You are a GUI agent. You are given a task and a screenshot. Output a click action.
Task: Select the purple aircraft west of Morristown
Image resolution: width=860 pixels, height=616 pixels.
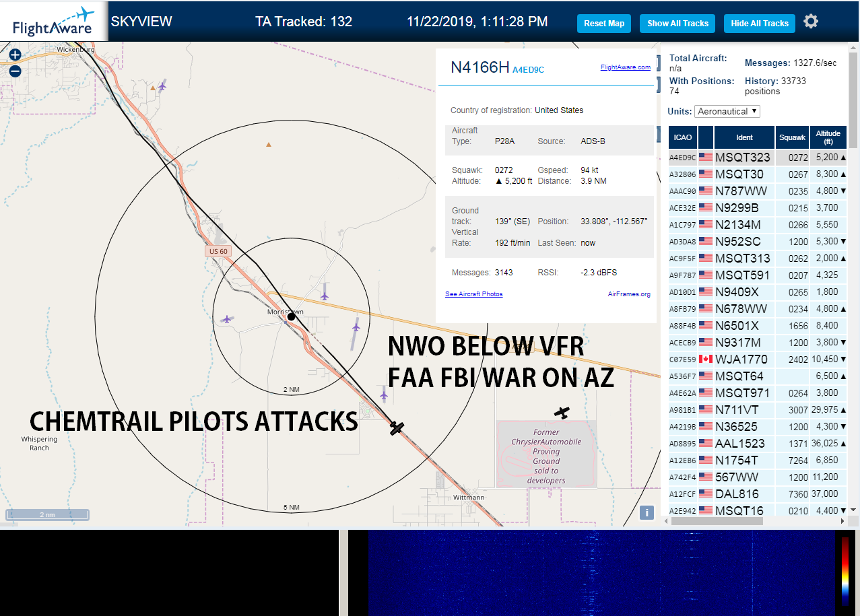[x=227, y=319]
